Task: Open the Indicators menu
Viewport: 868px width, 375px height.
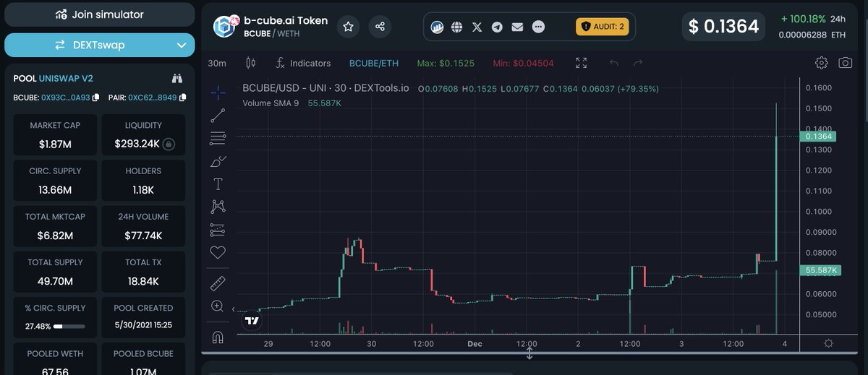Action: tap(303, 63)
